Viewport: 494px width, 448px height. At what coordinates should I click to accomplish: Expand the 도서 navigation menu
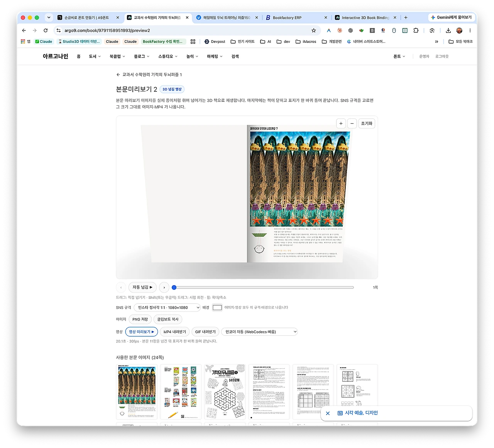(x=95, y=56)
